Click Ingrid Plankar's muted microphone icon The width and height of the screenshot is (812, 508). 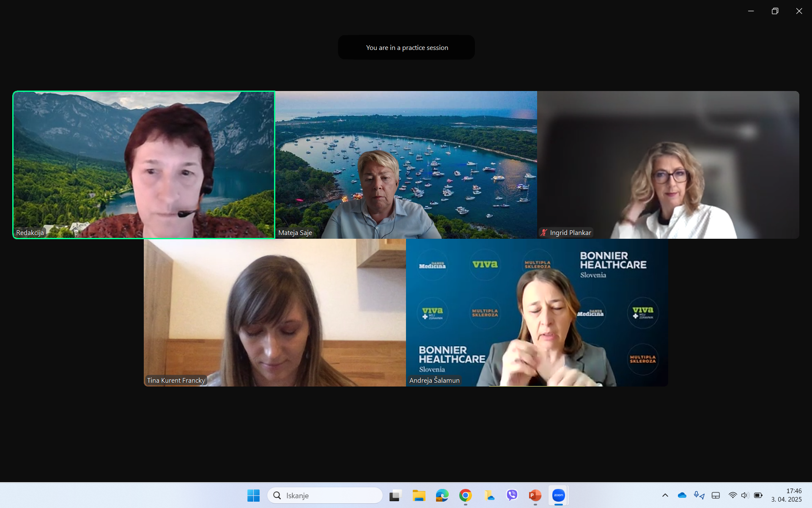[x=544, y=232]
